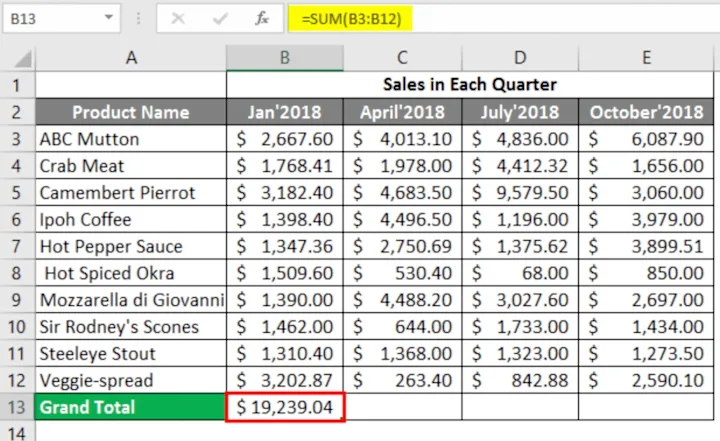This screenshot has height=441, width=720.
Task: Select row 13 header
Action: [17, 407]
